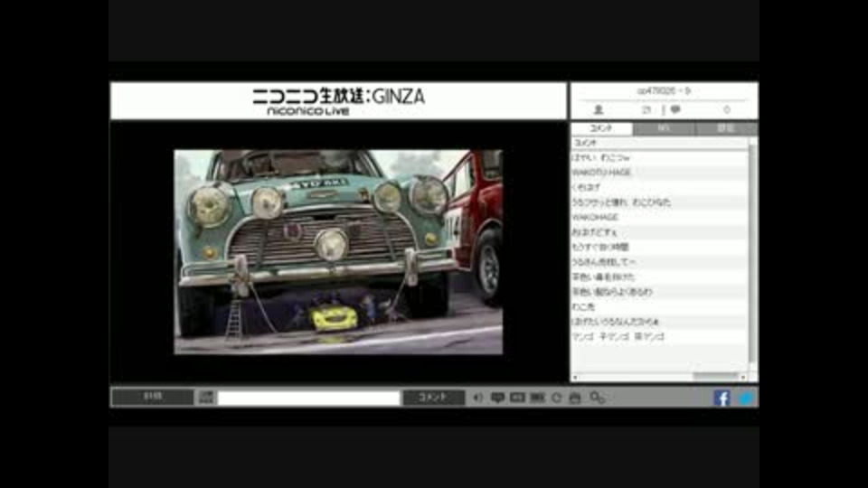Click the ニコニコ生放送:GINZA logo
Image resolution: width=868 pixels, height=488 pixels.
point(339,101)
